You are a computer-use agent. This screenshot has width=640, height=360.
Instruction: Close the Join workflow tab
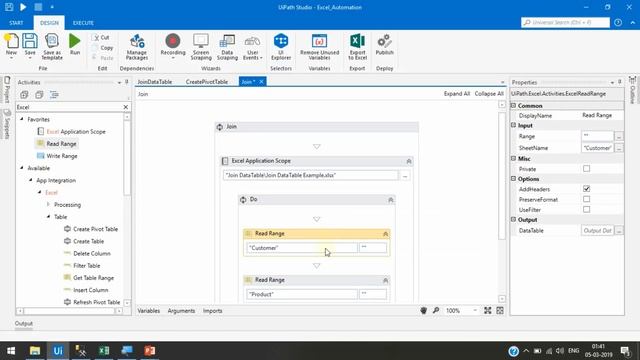point(261,82)
